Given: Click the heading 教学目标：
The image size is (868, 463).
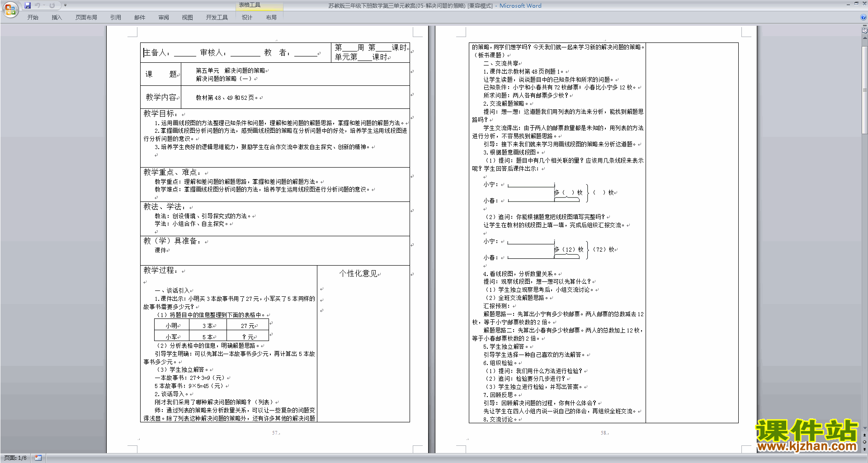Looking at the screenshot, I should pyautogui.click(x=161, y=113).
